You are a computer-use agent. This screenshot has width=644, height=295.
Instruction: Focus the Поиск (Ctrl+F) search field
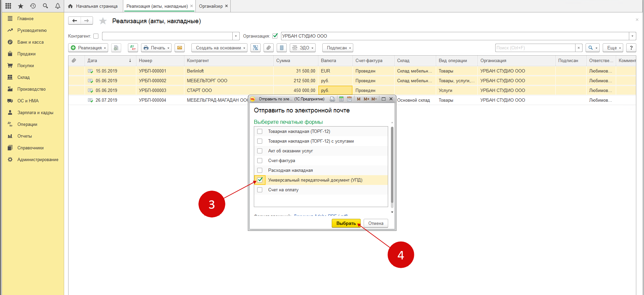tap(535, 48)
